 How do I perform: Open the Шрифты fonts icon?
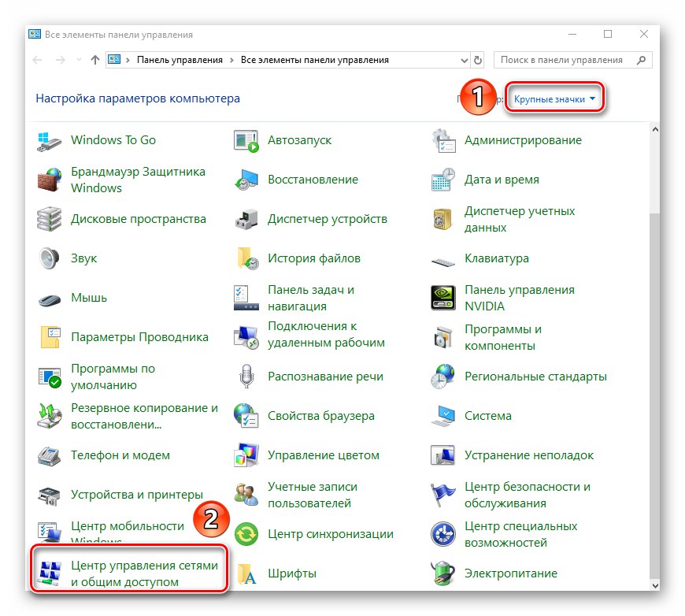(247, 573)
